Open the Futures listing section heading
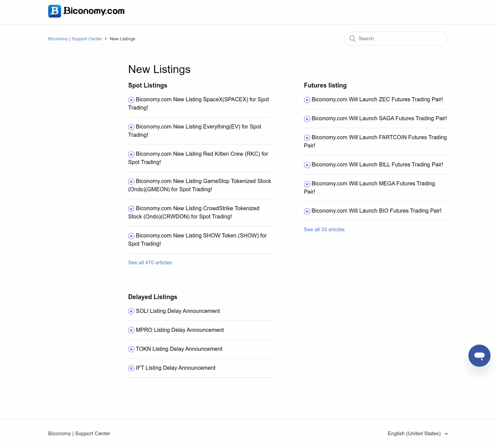The width and height of the screenshot is (496, 448). (325, 85)
